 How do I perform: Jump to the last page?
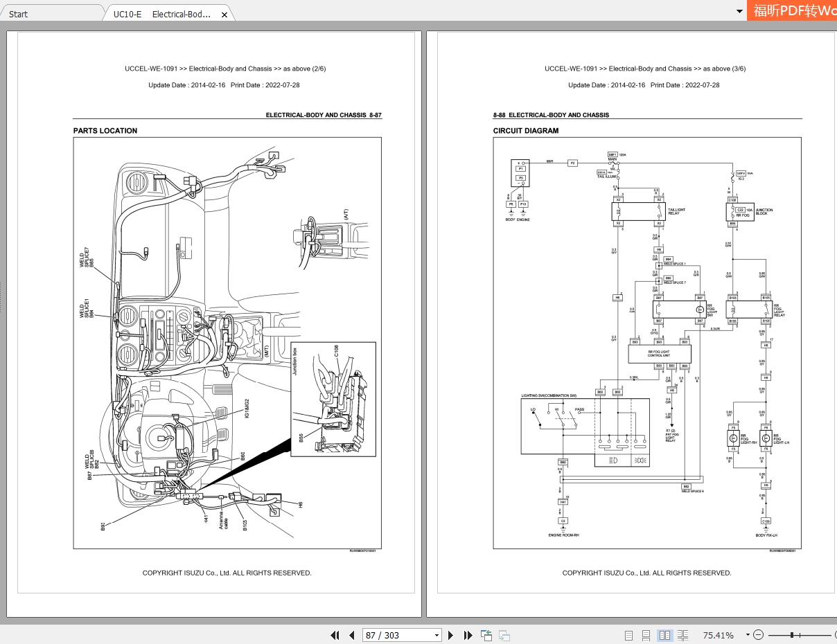click(x=468, y=635)
